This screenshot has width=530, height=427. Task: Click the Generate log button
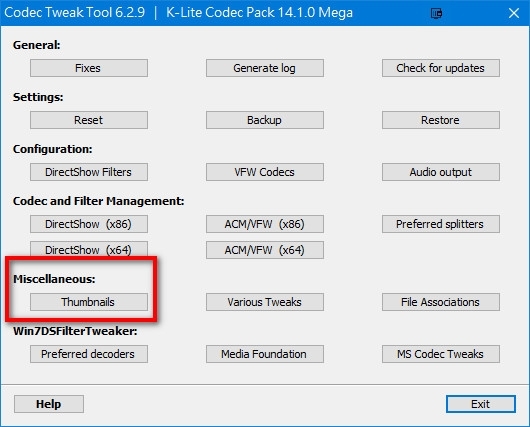click(x=265, y=68)
